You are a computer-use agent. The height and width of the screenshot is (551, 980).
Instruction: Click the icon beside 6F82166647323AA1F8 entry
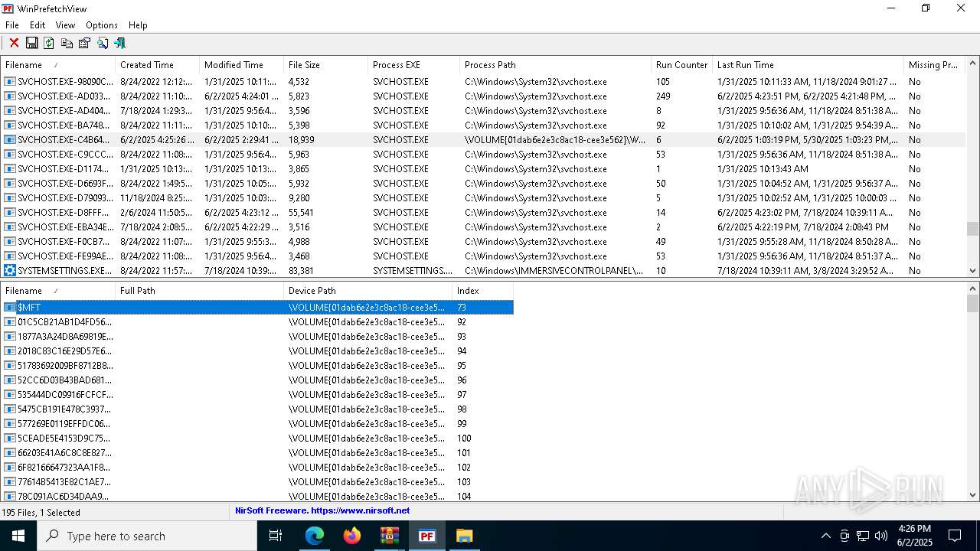pos(10,468)
